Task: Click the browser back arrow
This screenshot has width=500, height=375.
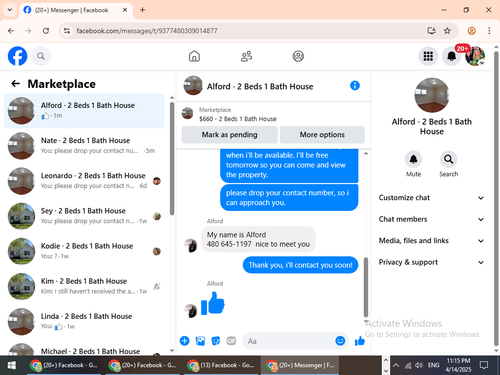Action: pos(11,31)
